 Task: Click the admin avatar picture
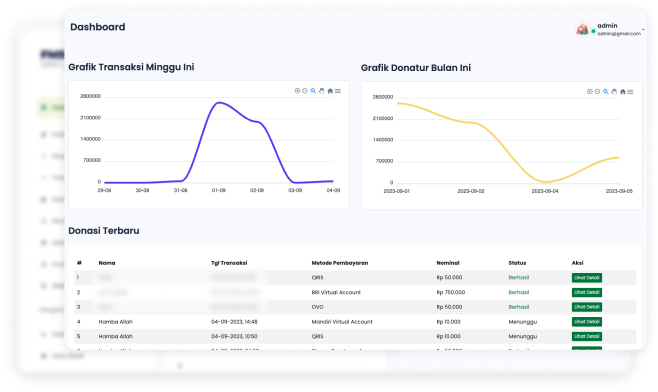click(582, 29)
